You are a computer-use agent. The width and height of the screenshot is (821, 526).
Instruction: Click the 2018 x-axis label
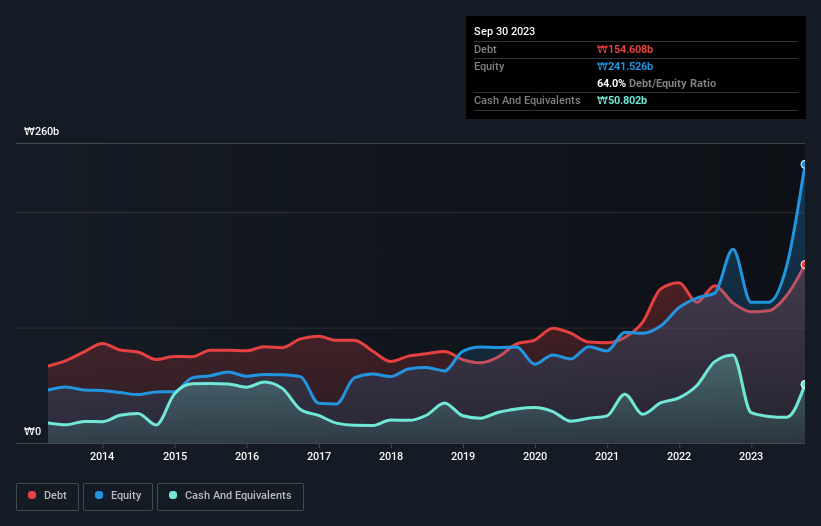point(391,456)
